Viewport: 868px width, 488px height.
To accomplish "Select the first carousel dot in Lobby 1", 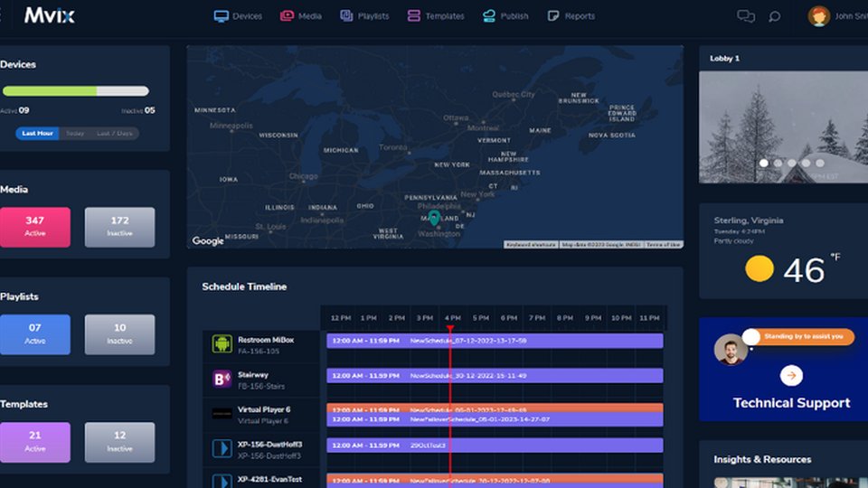I will (764, 164).
